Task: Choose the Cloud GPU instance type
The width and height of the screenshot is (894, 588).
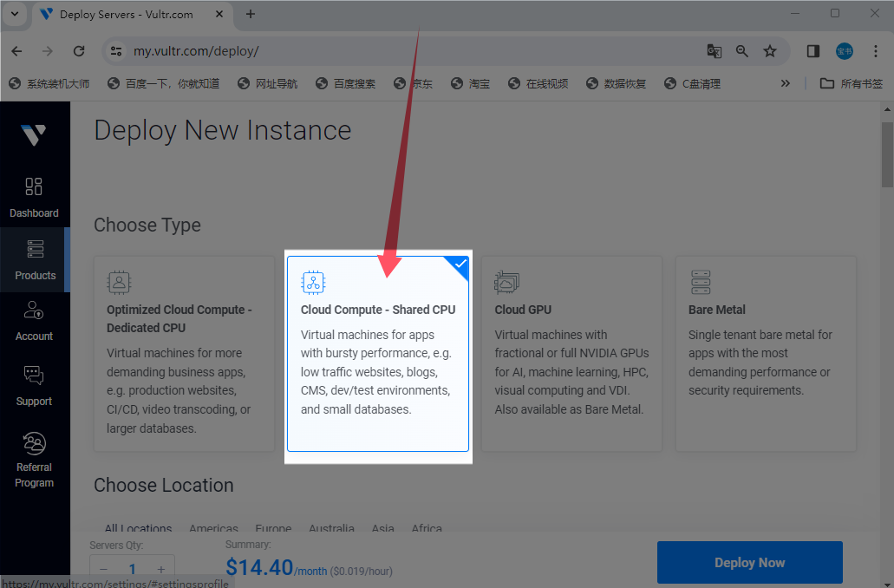Action: pos(571,354)
